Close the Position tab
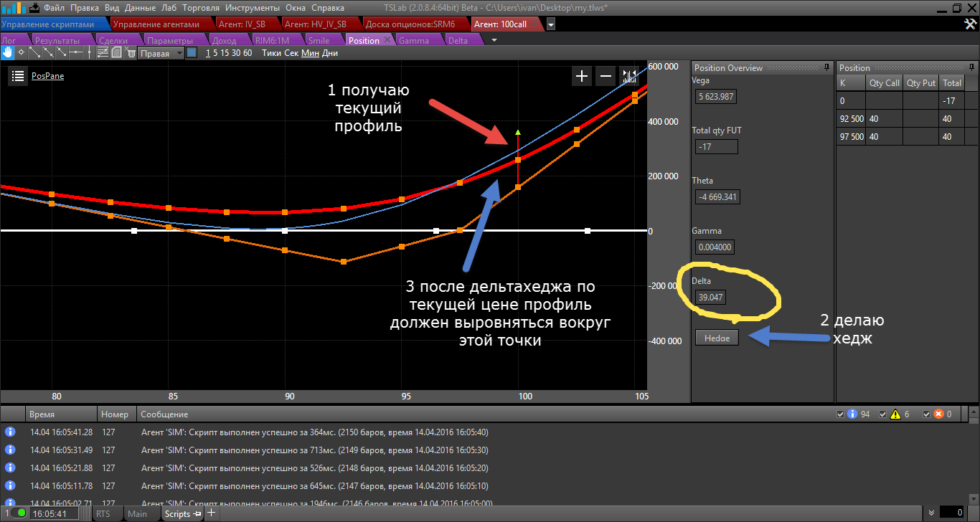980x522 pixels. (x=387, y=40)
